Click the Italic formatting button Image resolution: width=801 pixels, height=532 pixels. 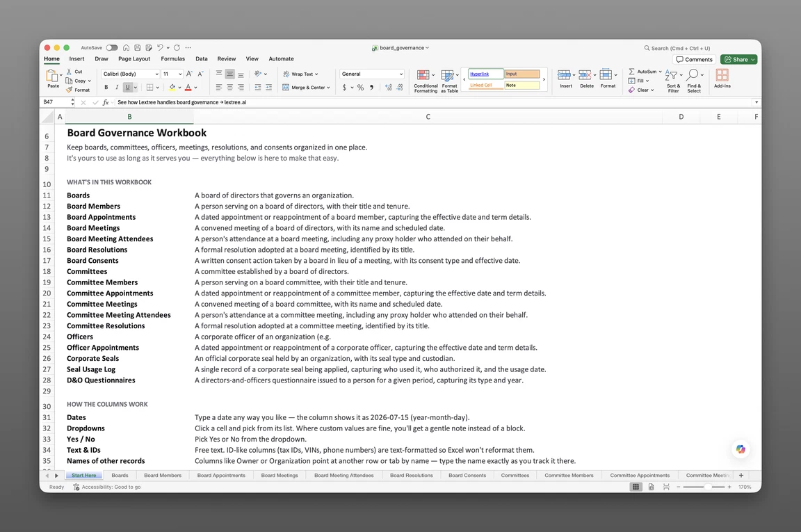pos(117,88)
